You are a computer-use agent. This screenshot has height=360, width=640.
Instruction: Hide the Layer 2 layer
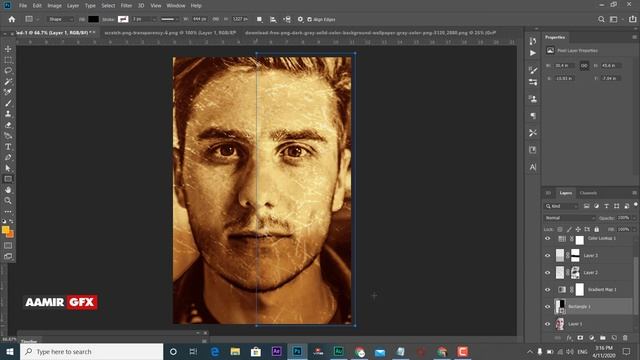pos(548,273)
